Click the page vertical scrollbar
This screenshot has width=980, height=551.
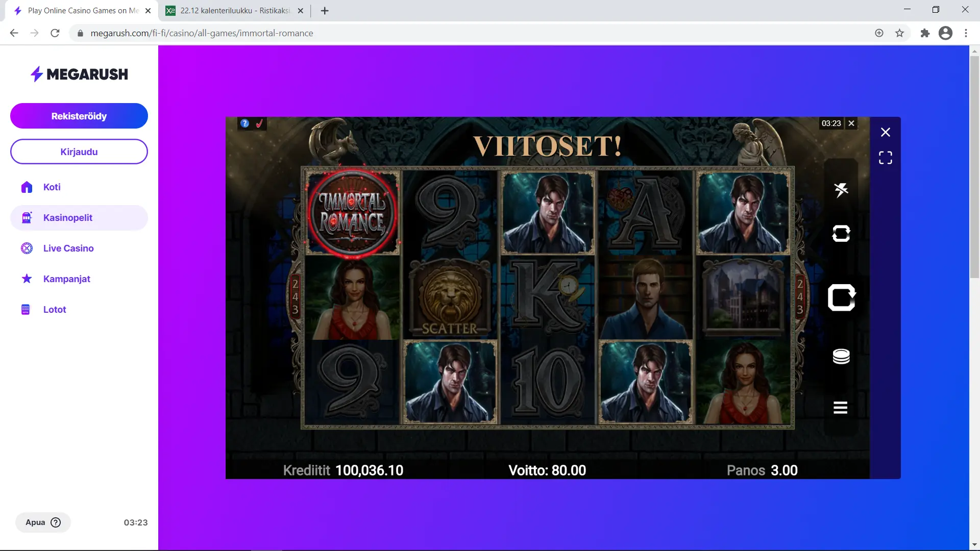pos(974,168)
